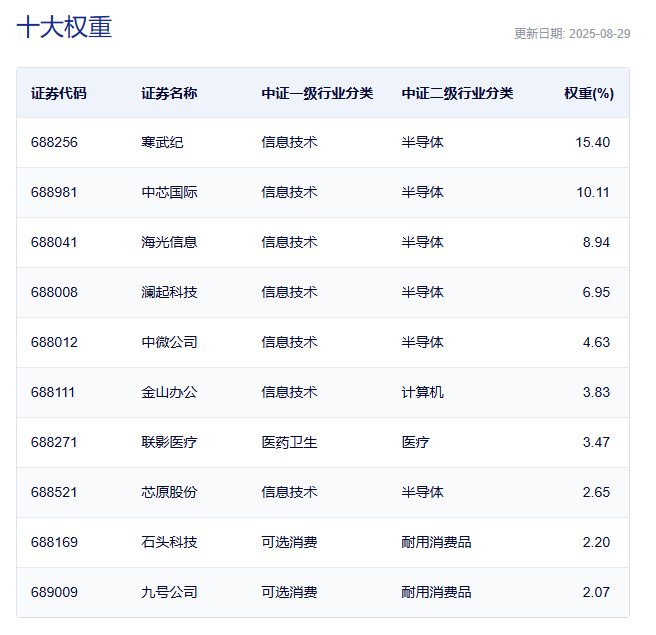
Task: Click 信息技术 in the 金山办公 row
Action: [x=289, y=392]
